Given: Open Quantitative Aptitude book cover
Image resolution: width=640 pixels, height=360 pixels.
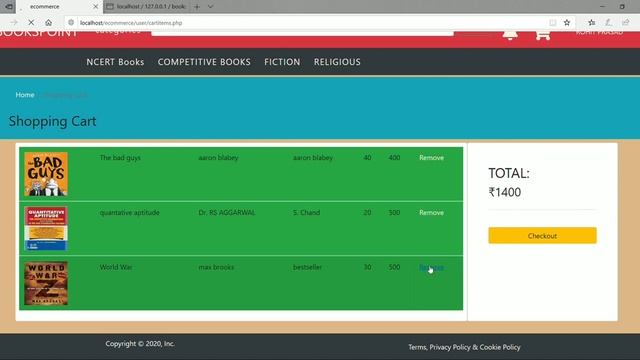Looking at the screenshot, I should click(x=46, y=229).
